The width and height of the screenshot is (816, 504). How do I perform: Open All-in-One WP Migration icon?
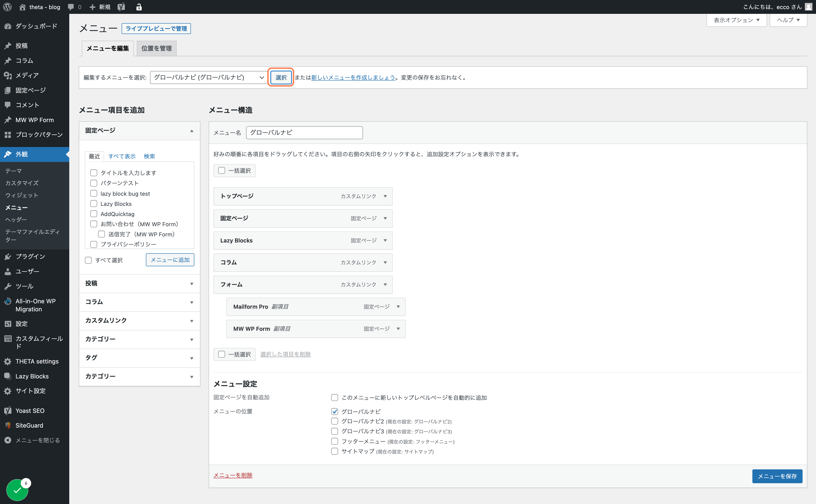[x=8, y=301]
